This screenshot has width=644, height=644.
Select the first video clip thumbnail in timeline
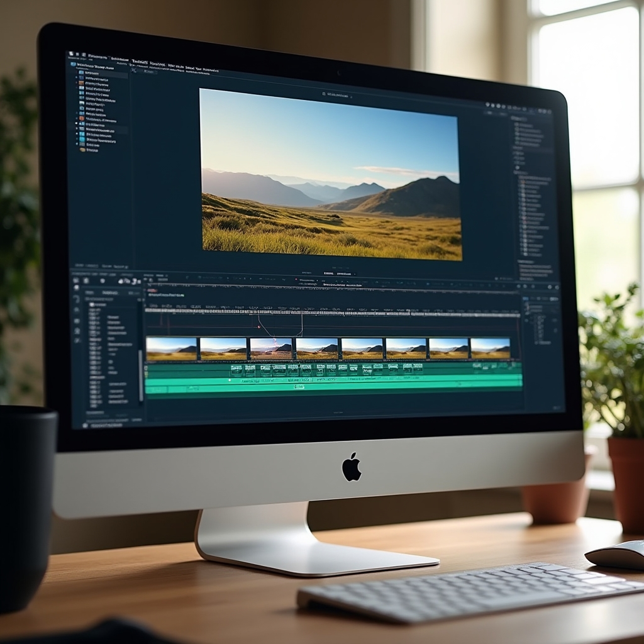171,348
